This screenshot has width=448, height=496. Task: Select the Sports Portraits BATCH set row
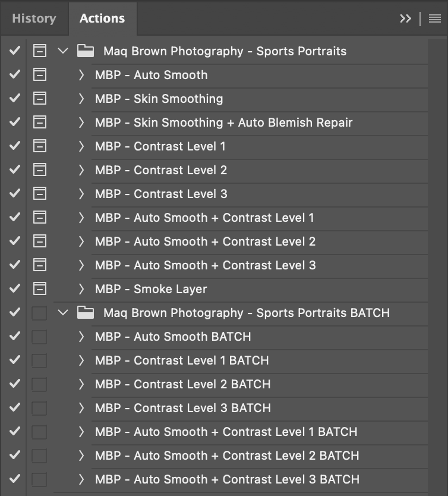(247, 313)
